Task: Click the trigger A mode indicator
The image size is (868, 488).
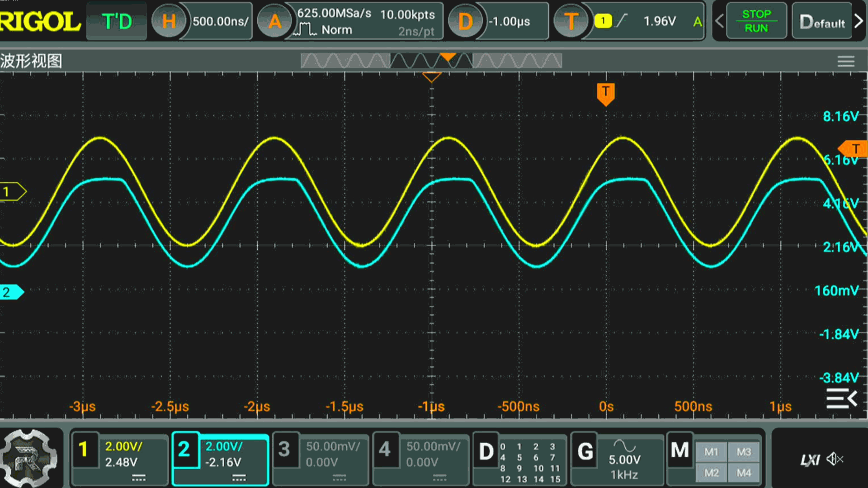Action: [x=698, y=21]
